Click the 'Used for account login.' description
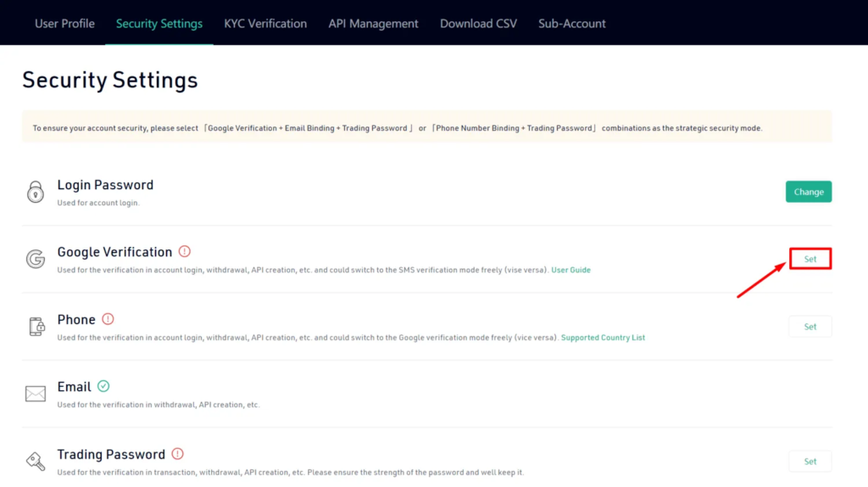Screen dimensions: 868x487 (98, 203)
